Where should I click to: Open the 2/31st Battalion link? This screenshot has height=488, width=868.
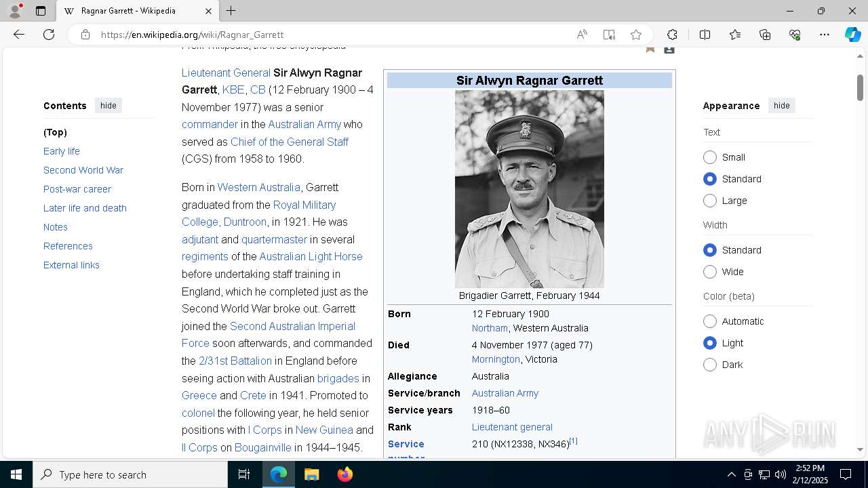point(235,361)
